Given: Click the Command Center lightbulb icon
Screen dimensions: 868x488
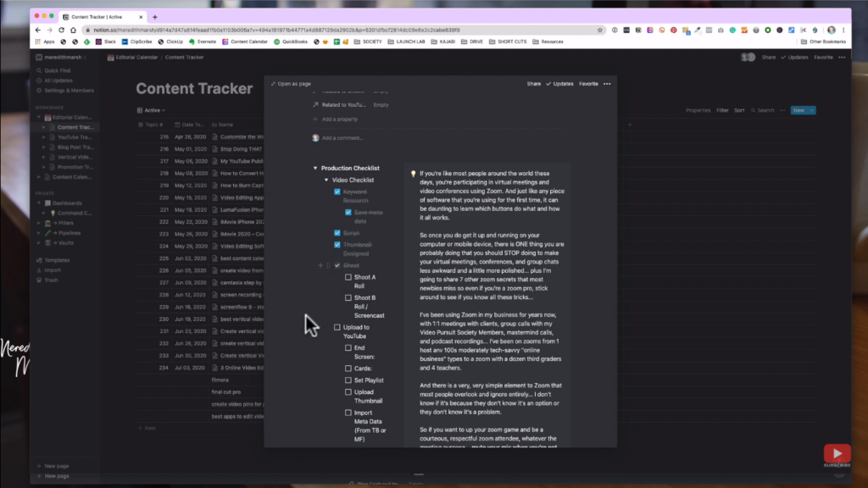Looking at the screenshot, I should (53, 213).
